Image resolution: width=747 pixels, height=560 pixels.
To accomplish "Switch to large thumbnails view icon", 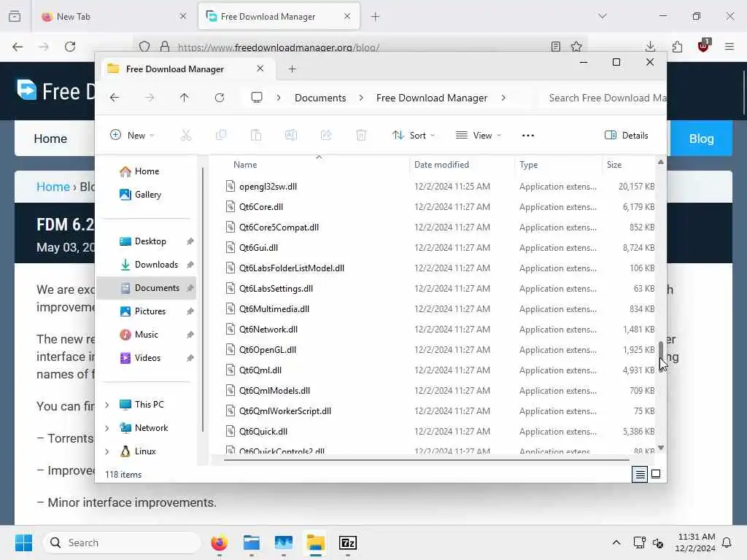I will (656, 474).
